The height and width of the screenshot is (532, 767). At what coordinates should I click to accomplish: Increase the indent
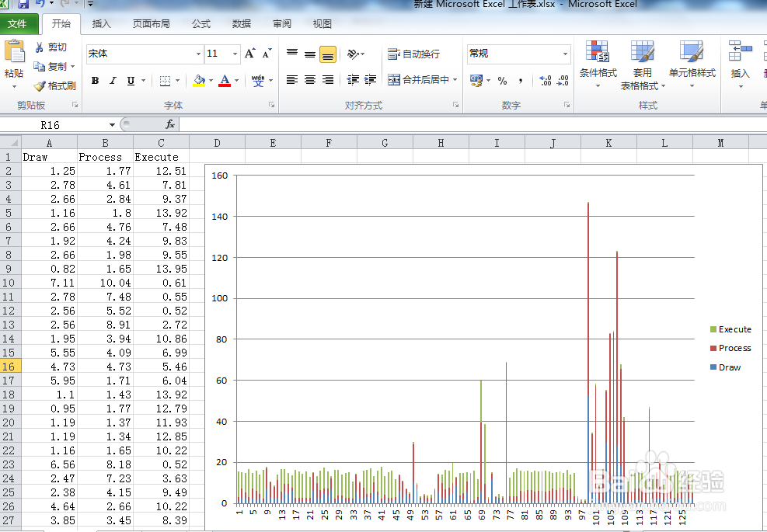[x=371, y=80]
